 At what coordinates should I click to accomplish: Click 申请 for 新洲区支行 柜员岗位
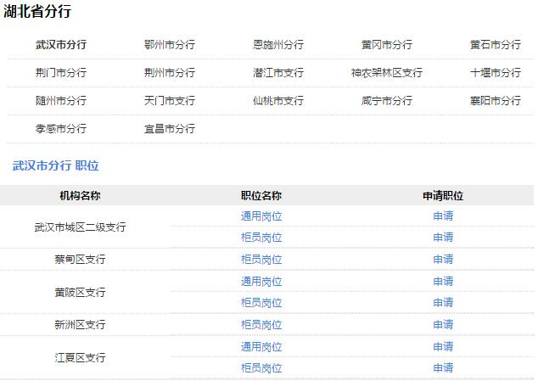click(x=443, y=325)
